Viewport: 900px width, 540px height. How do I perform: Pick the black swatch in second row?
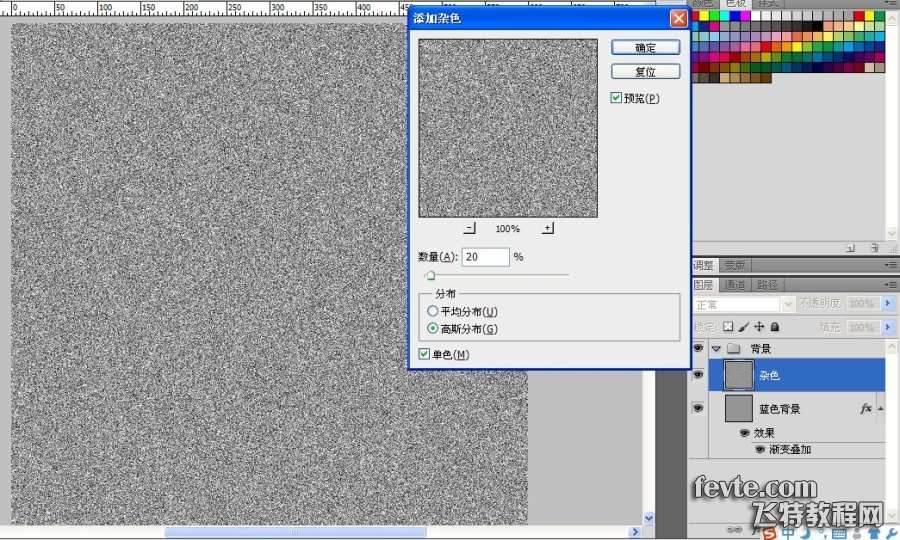[817, 26]
